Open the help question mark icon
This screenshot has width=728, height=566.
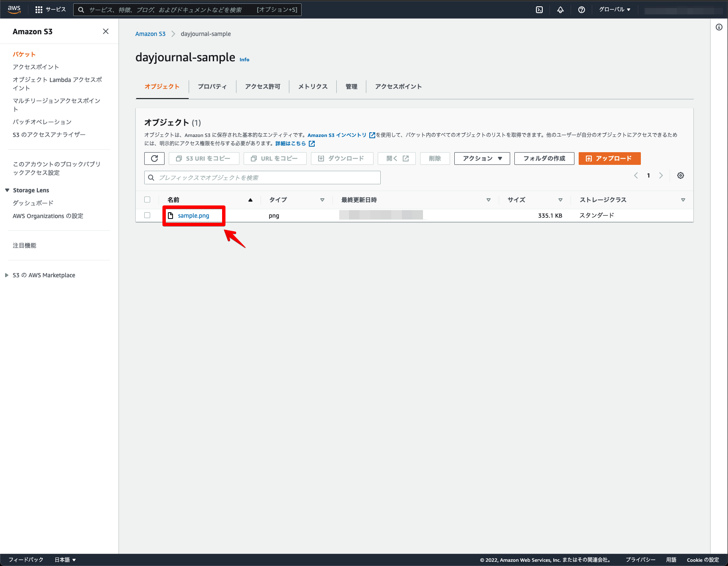(582, 10)
